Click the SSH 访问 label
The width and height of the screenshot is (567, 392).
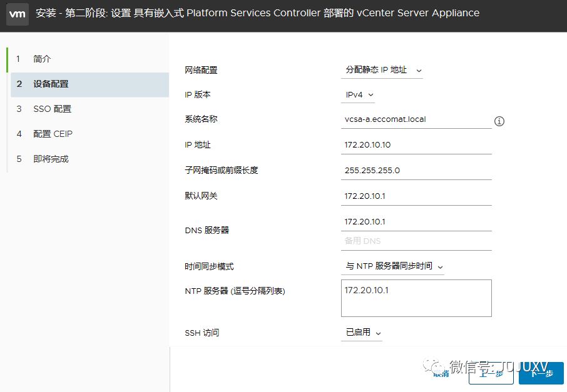(202, 333)
